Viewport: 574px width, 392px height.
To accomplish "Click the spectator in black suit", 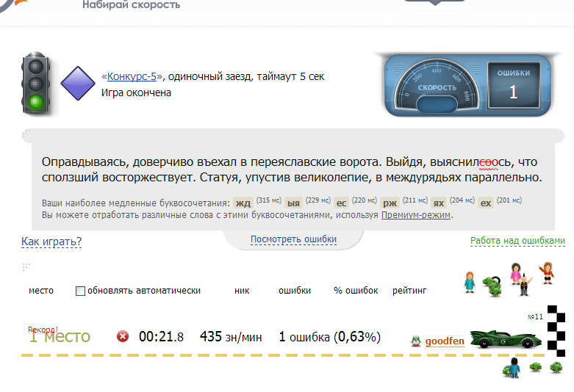I will pyautogui.click(x=524, y=285).
